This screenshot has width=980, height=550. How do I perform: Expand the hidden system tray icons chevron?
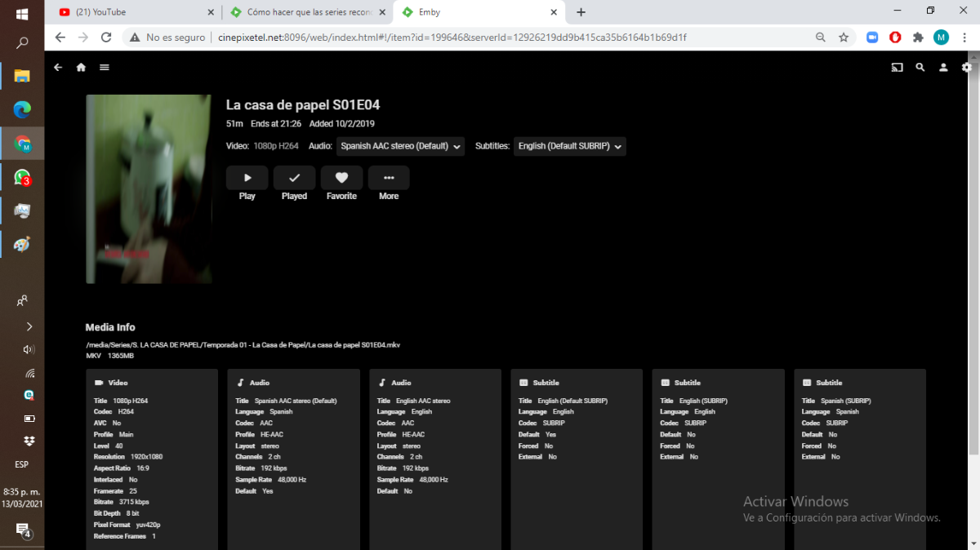(x=29, y=326)
